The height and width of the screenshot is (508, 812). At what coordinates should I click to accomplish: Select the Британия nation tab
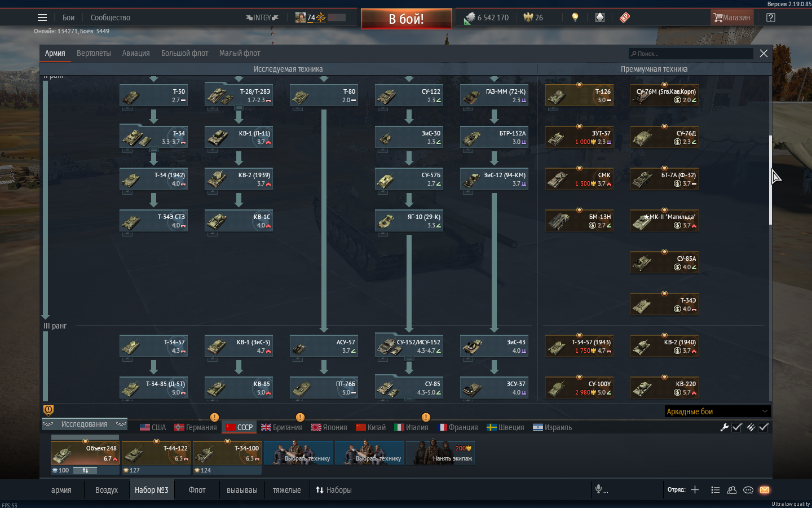[282, 427]
